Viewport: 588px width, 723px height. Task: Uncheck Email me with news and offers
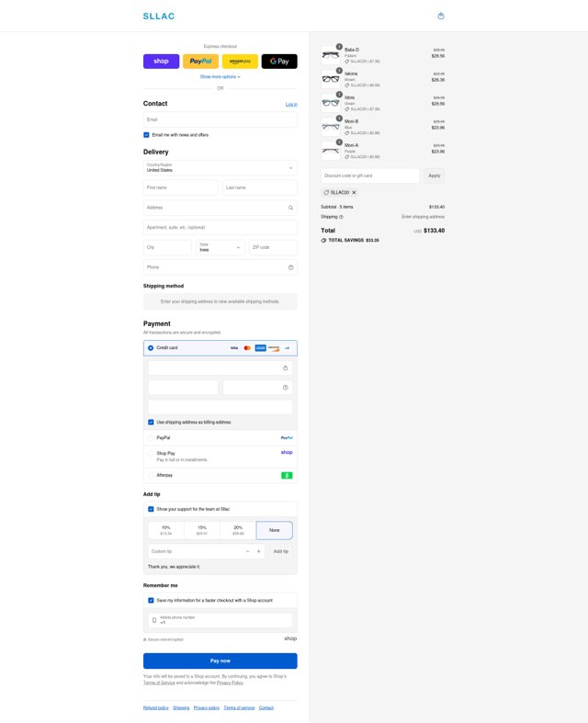(146, 135)
